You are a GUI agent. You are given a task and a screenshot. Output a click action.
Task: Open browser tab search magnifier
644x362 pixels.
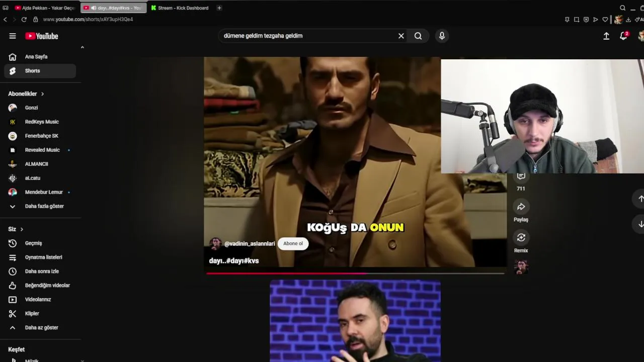pos(623,8)
